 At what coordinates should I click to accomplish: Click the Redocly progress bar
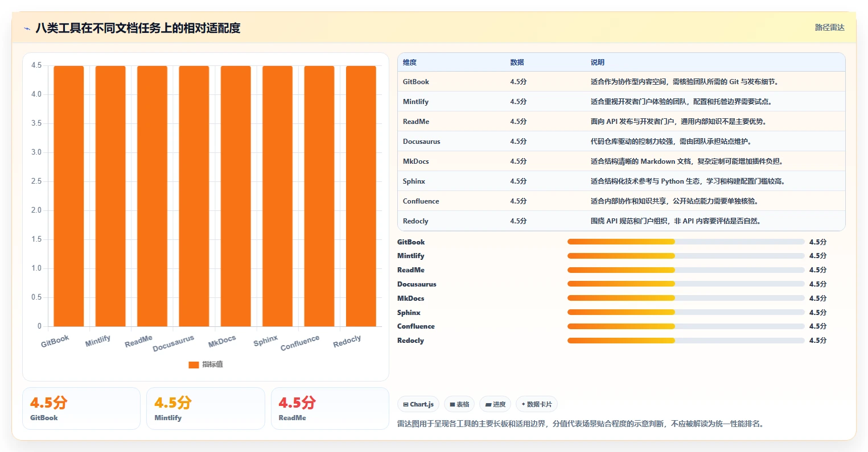click(x=686, y=341)
